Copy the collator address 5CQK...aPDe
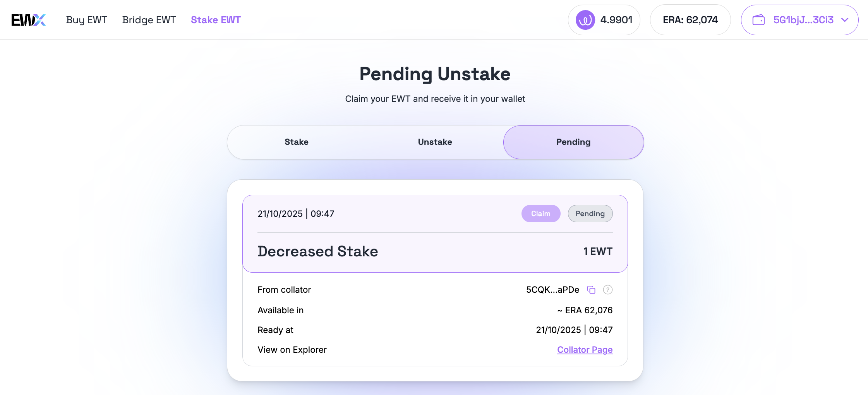Image resolution: width=868 pixels, height=395 pixels. pyautogui.click(x=591, y=290)
